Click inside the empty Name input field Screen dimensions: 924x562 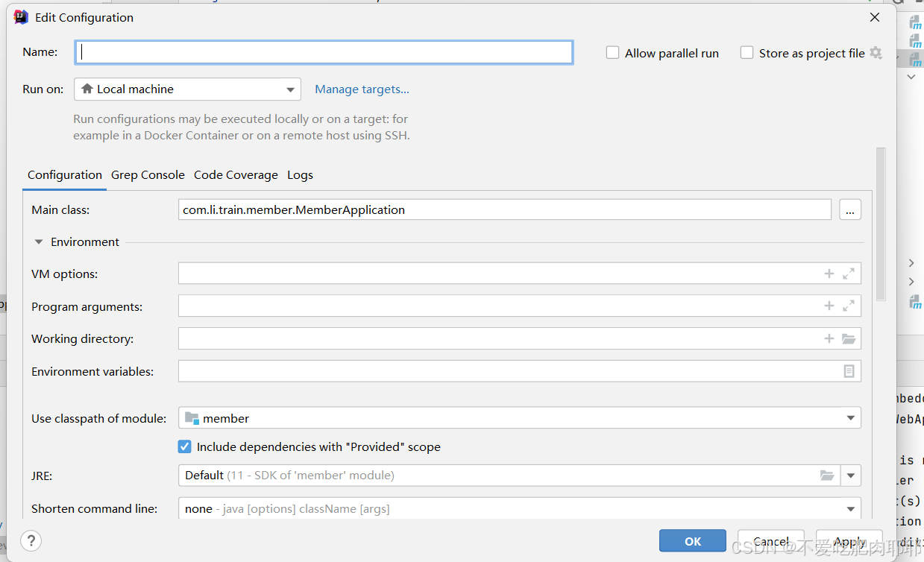tap(324, 51)
